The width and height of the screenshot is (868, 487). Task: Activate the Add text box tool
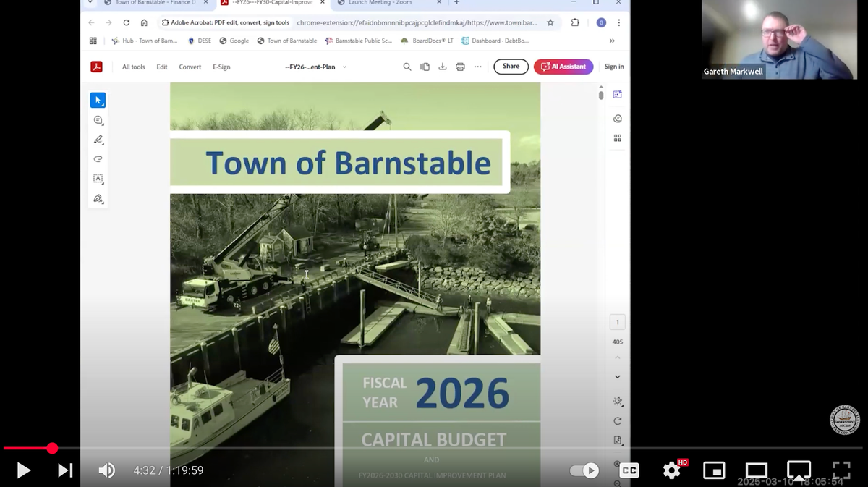tap(98, 179)
